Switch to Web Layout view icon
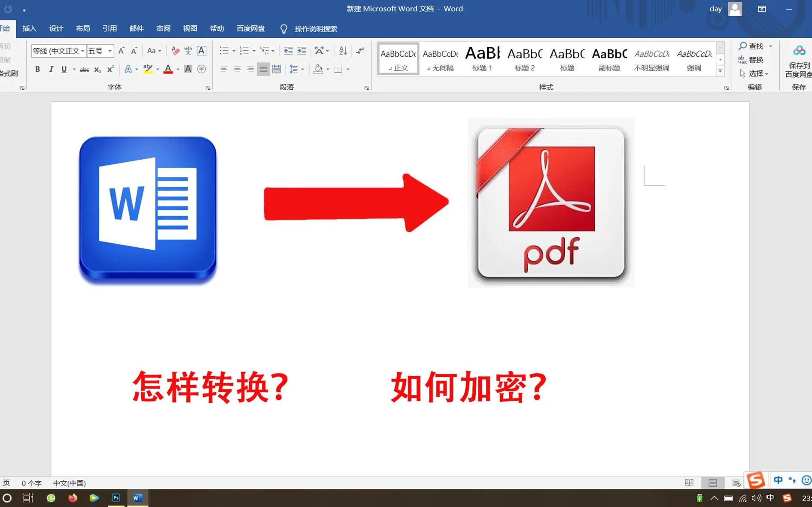This screenshot has height=507, width=812. pos(736,483)
